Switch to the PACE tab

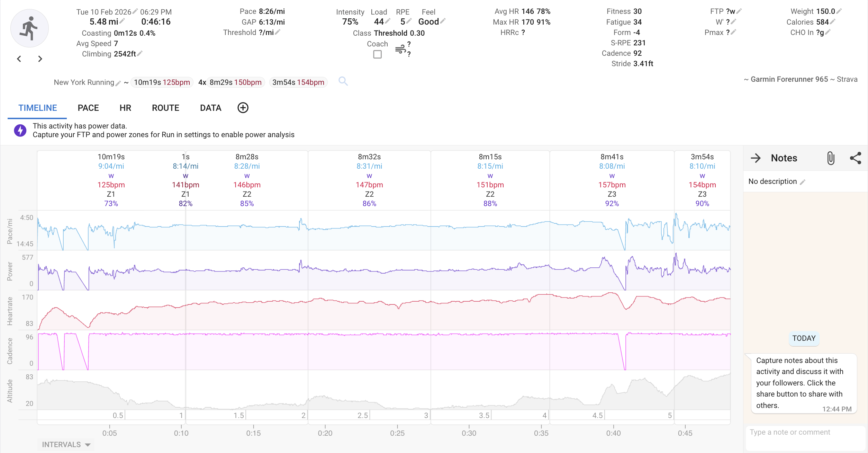[88, 108]
